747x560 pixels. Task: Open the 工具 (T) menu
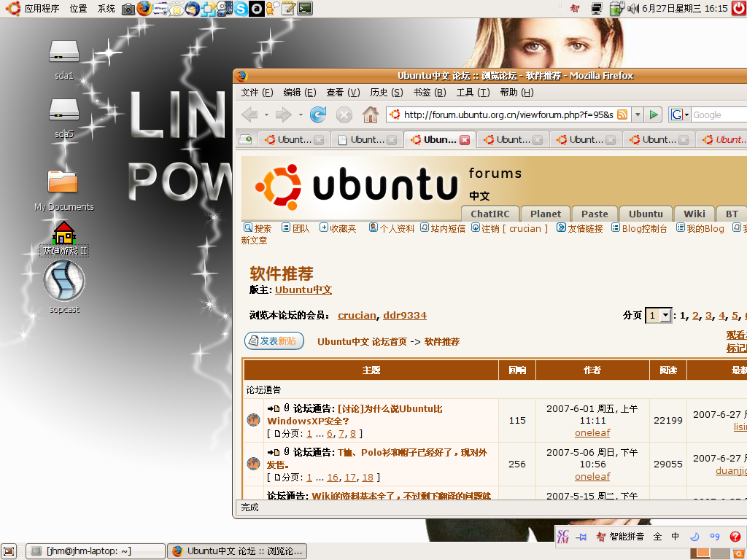[x=473, y=93]
